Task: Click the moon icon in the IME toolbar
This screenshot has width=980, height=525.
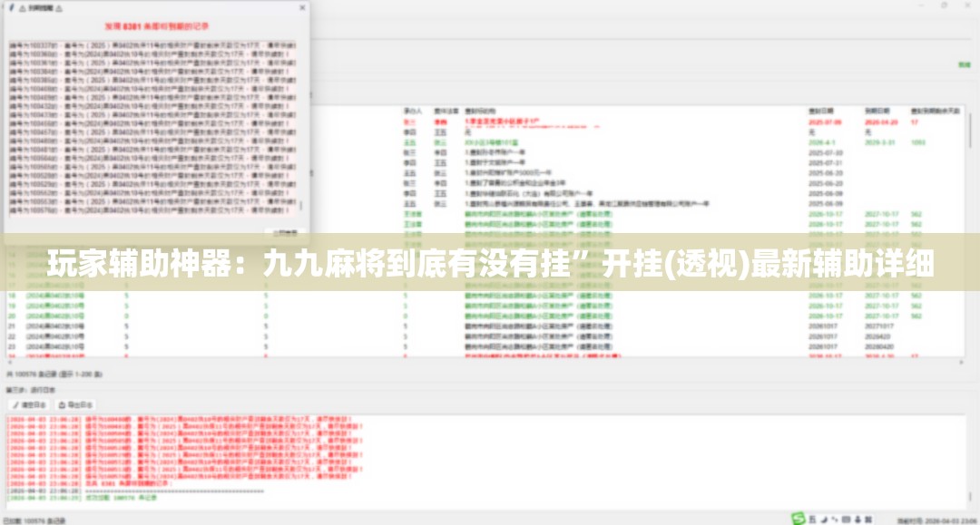Action: [x=824, y=520]
